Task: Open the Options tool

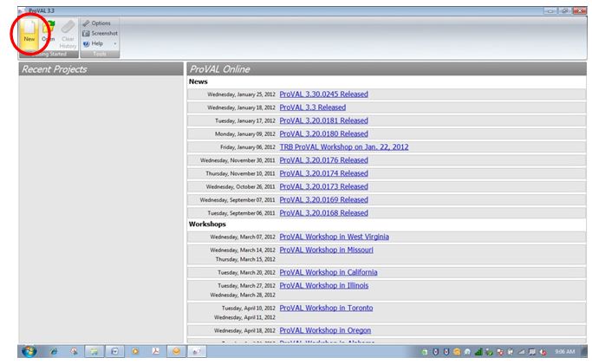Action: (x=97, y=23)
